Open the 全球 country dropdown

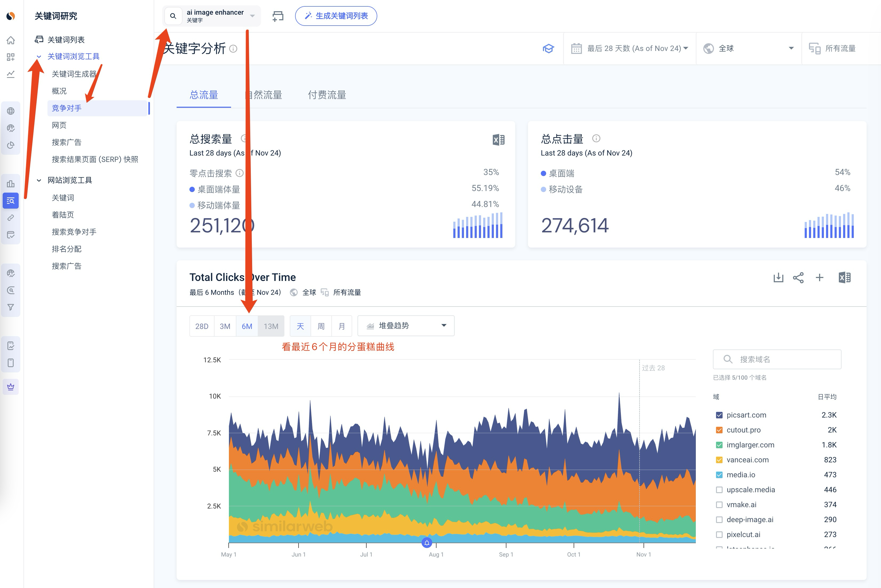pos(749,48)
